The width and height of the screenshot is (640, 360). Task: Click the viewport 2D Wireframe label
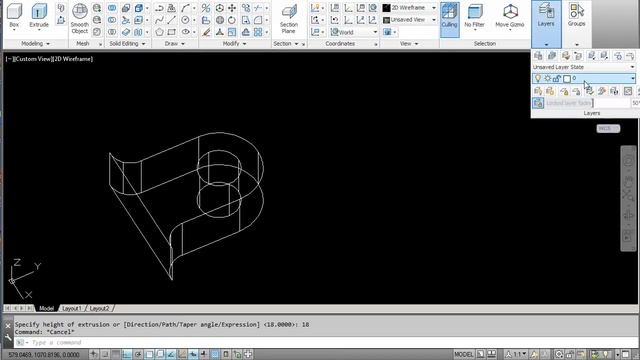73,59
